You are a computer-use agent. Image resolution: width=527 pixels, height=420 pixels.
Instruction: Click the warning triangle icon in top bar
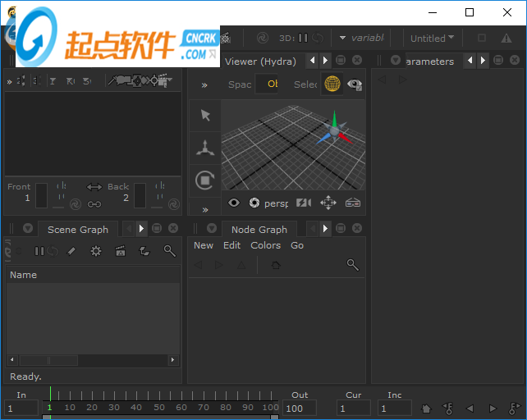coord(506,38)
